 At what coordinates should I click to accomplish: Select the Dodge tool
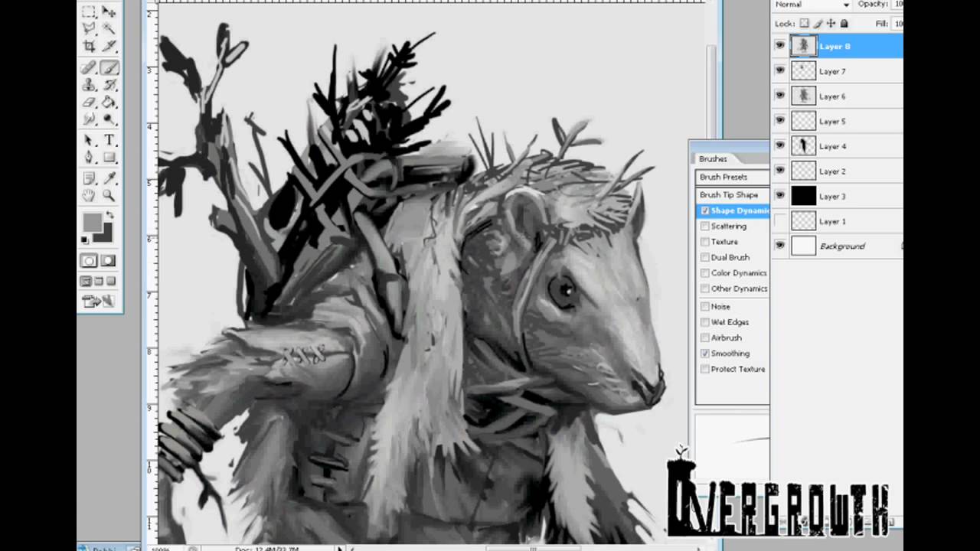coord(109,119)
